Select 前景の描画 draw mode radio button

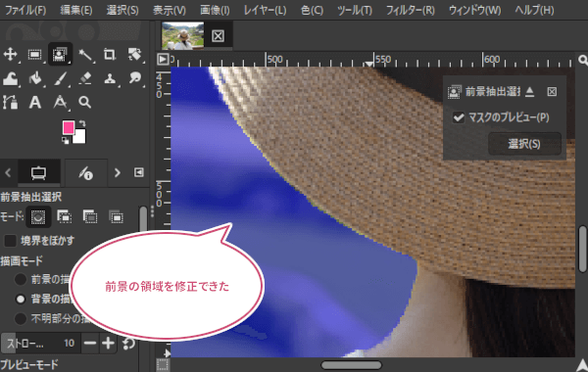click(21, 279)
